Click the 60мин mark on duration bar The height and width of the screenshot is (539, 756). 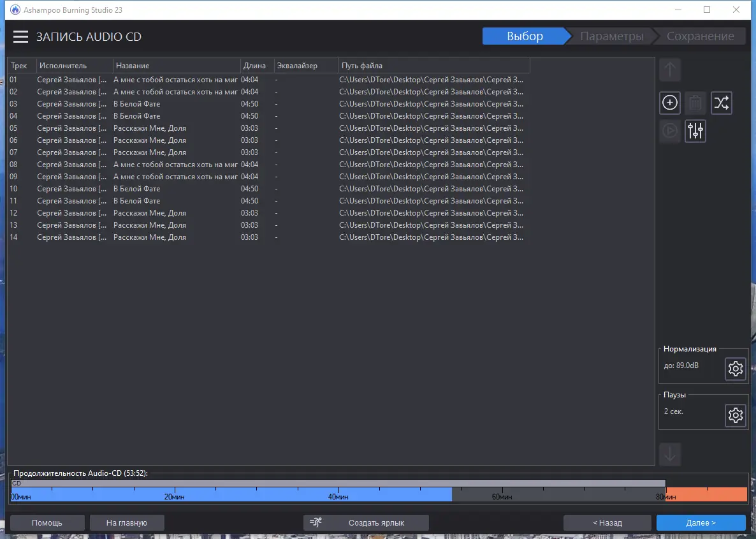(x=502, y=496)
